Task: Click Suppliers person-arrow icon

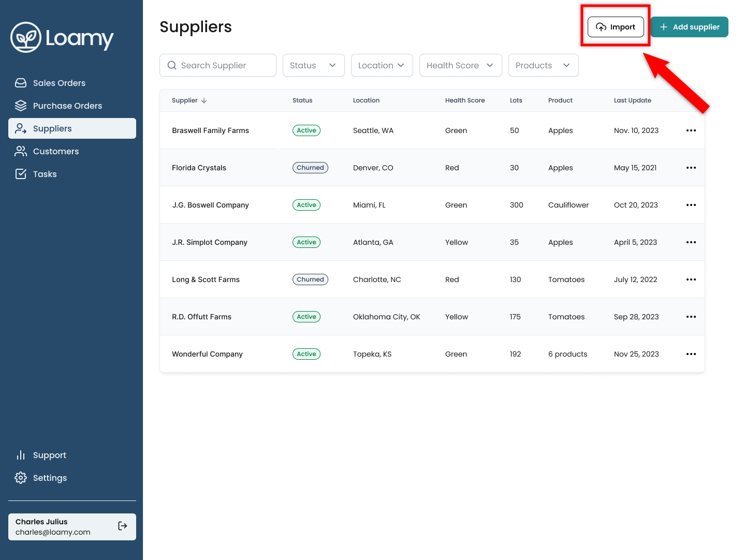Action: point(21,128)
